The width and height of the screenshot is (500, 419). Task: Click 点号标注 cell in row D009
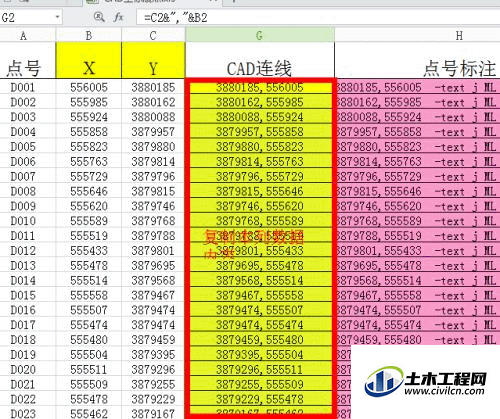(417, 206)
